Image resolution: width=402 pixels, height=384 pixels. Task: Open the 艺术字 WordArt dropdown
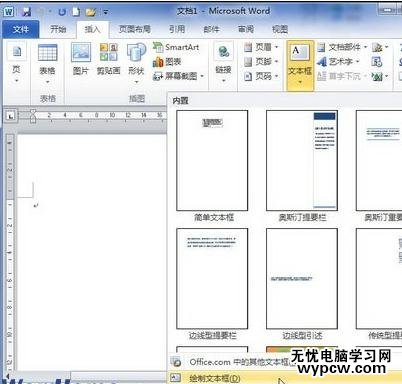tap(338, 62)
